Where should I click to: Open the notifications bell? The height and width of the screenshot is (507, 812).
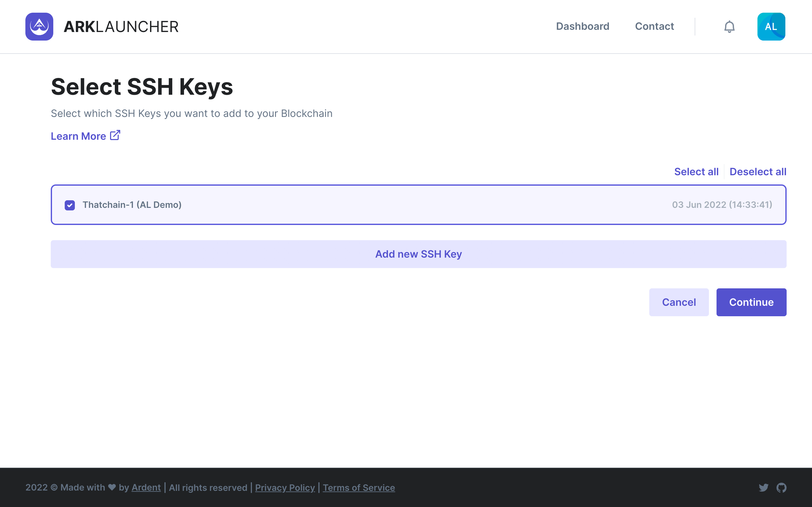point(729,27)
